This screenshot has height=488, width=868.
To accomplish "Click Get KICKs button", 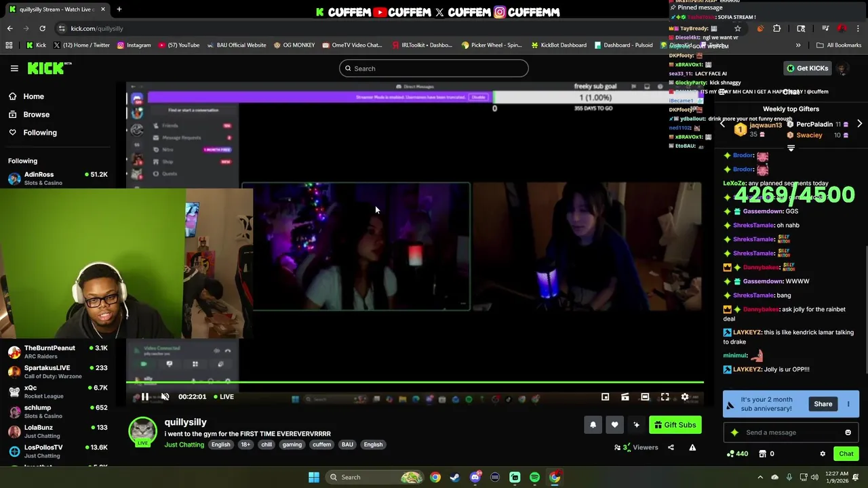I will click(807, 68).
